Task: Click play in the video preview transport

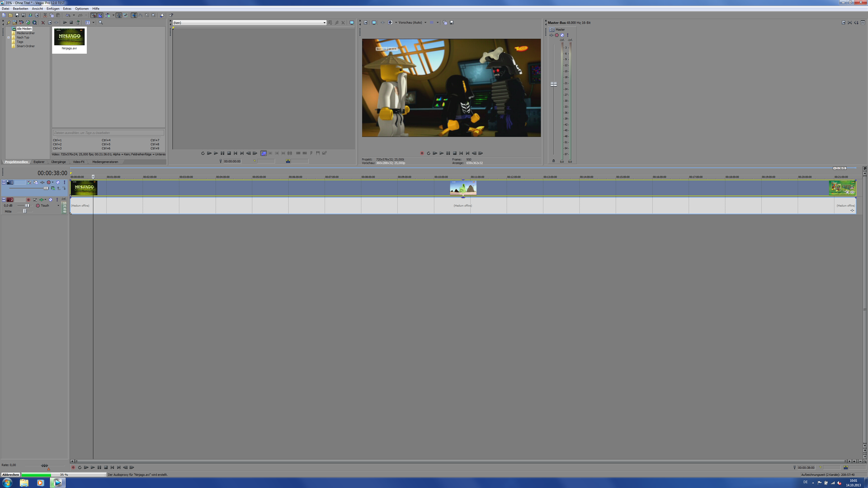Action: [441, 153]
